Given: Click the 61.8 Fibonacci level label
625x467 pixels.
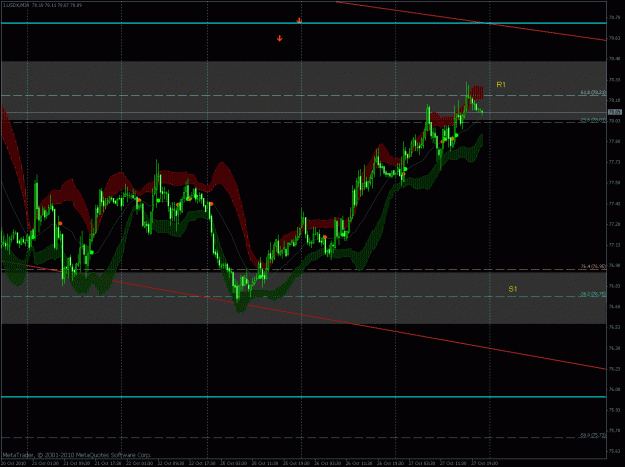Looking at the screenshot, I should (593, 92).
